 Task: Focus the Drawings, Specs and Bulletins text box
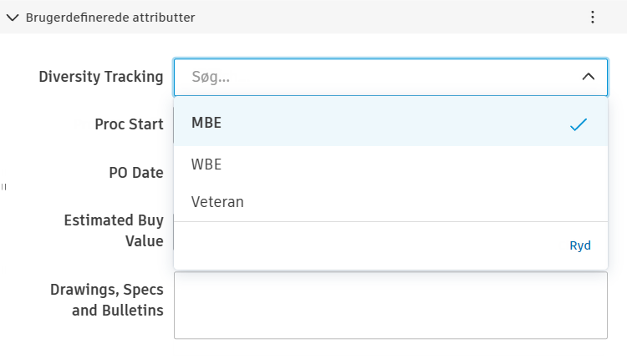(390, 305)
